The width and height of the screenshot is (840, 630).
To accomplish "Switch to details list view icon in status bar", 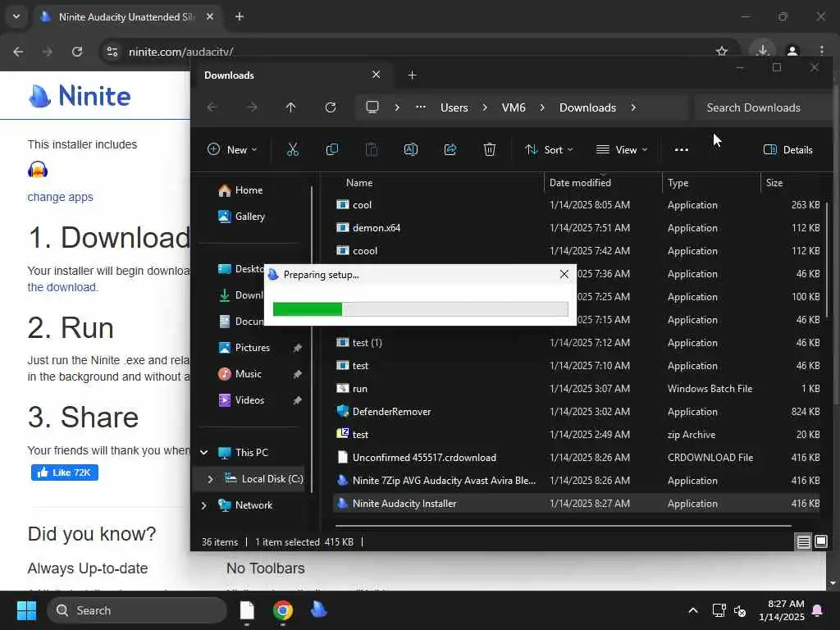I will click(x=804, y=542).
